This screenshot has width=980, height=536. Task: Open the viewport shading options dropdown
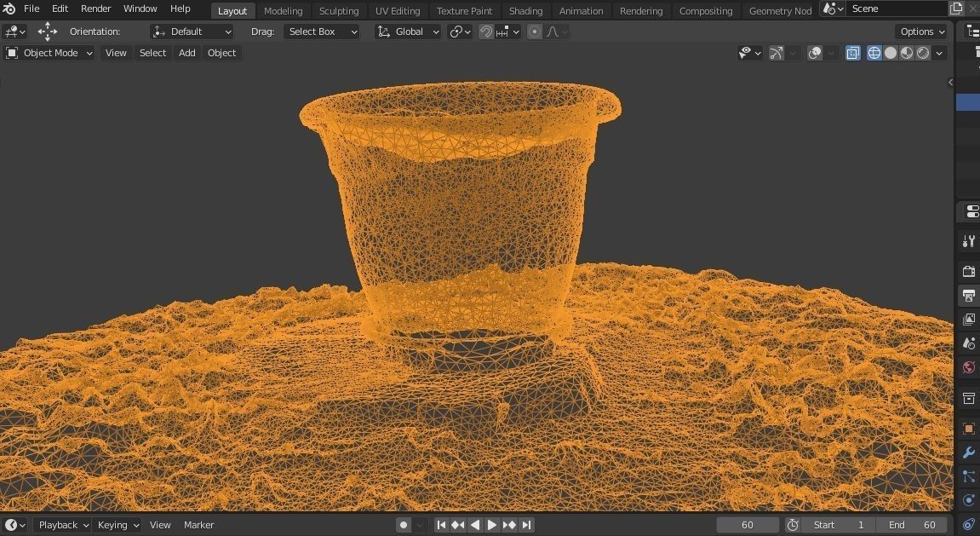pyautogui.click(x=939, y=53)
